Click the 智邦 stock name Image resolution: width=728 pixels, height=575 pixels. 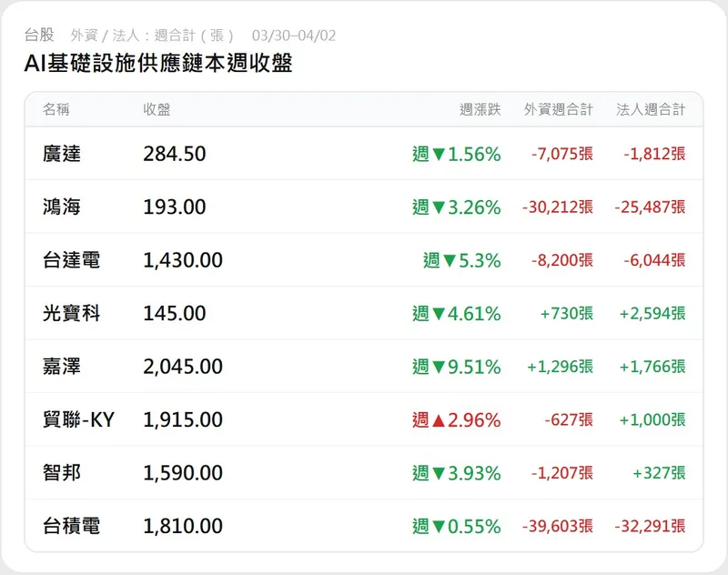pyautogui.click(x=62, y=473)
